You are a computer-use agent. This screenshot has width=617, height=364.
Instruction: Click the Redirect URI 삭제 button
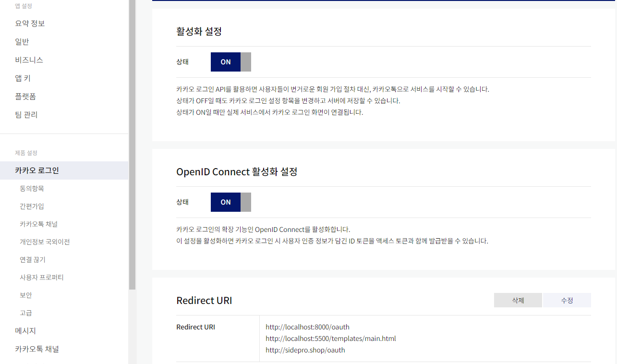coord(518,300)
